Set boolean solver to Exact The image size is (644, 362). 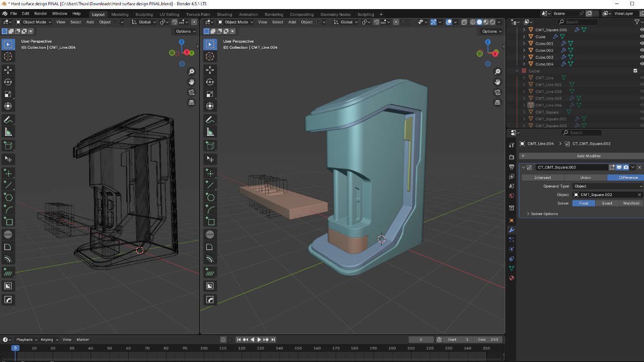point(607,203)
